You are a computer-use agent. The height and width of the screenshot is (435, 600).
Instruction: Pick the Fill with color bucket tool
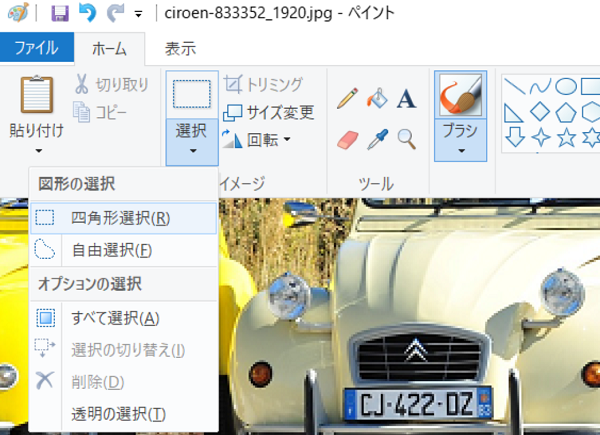click(377, 99)
